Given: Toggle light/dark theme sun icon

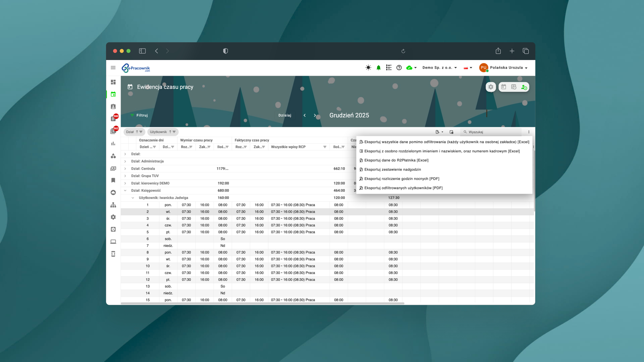Looking at the screenshot, I should [368, 68].
